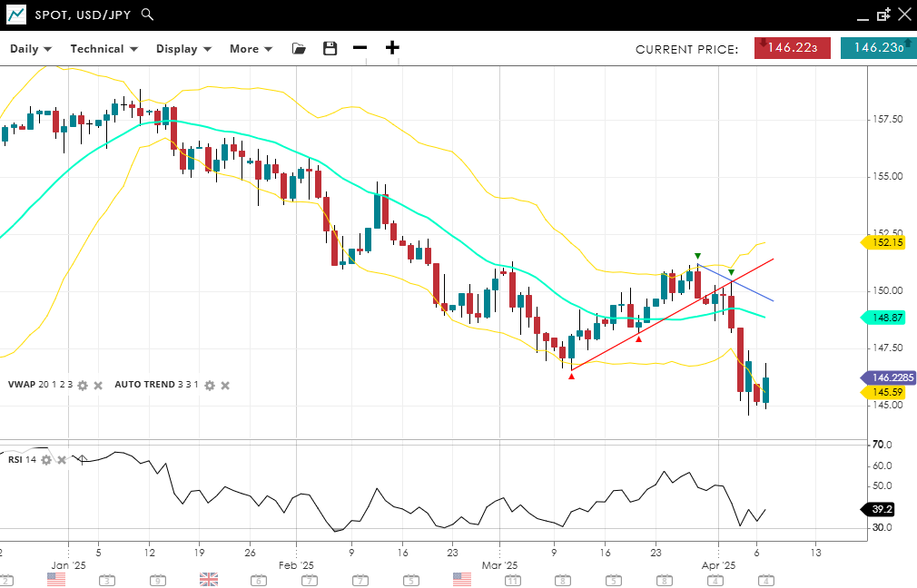This screenshot has width=917, height=588.
Task: Click the UK flag event marker on the timeline
Action: coord(209,579)
